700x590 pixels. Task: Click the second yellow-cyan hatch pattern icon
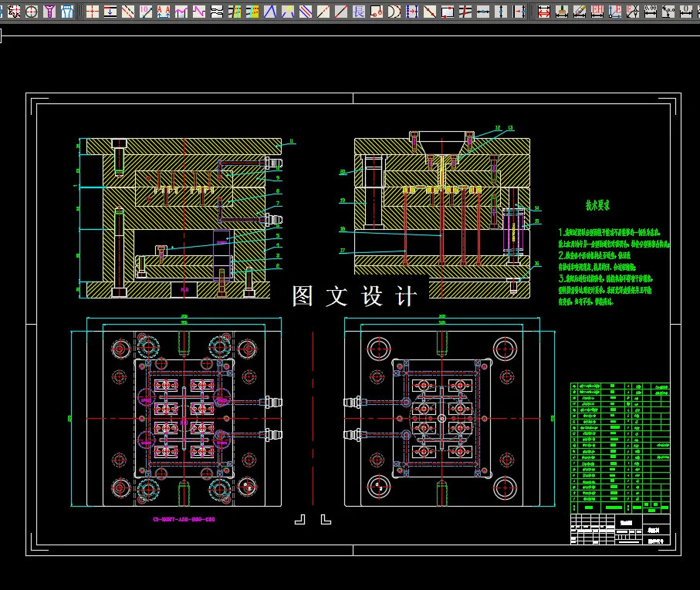point(252,11)
